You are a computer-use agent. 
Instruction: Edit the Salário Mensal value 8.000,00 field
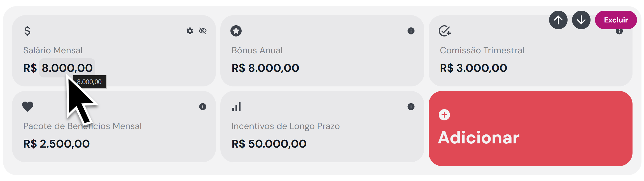(67, 68)
